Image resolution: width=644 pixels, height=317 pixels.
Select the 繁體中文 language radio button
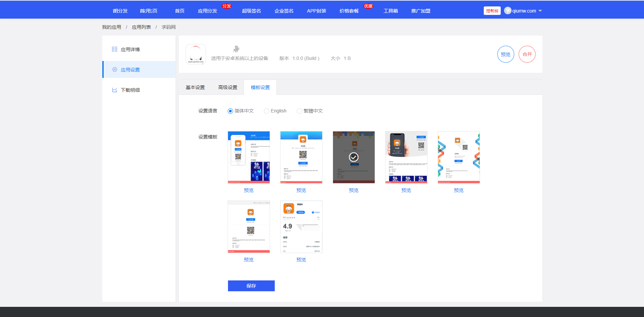299,111
